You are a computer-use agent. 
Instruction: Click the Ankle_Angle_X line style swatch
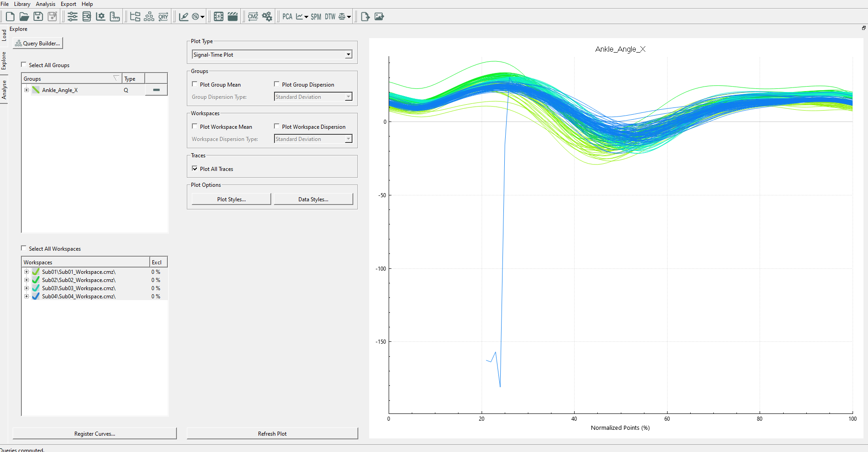tap(156, 90)
